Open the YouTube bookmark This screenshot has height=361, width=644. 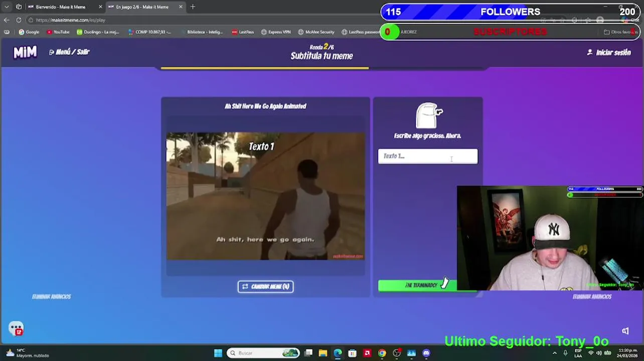pyautogui.click(x=58, y=32)
